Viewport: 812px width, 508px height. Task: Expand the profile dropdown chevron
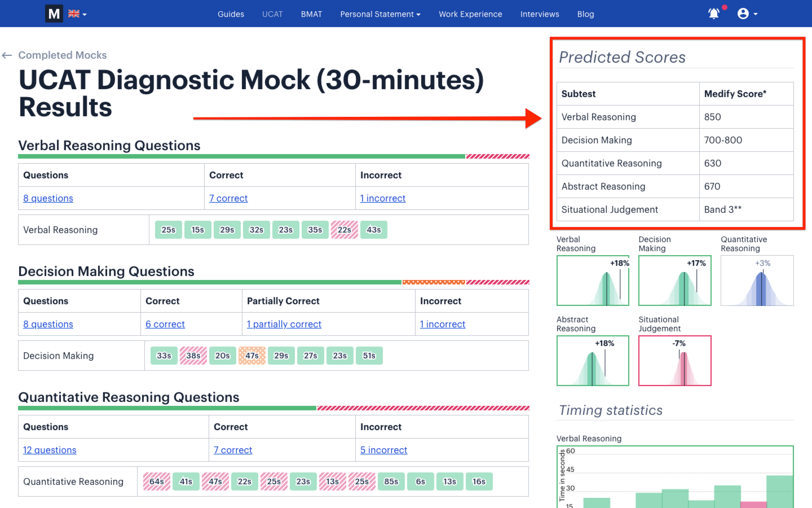[756, 14]
